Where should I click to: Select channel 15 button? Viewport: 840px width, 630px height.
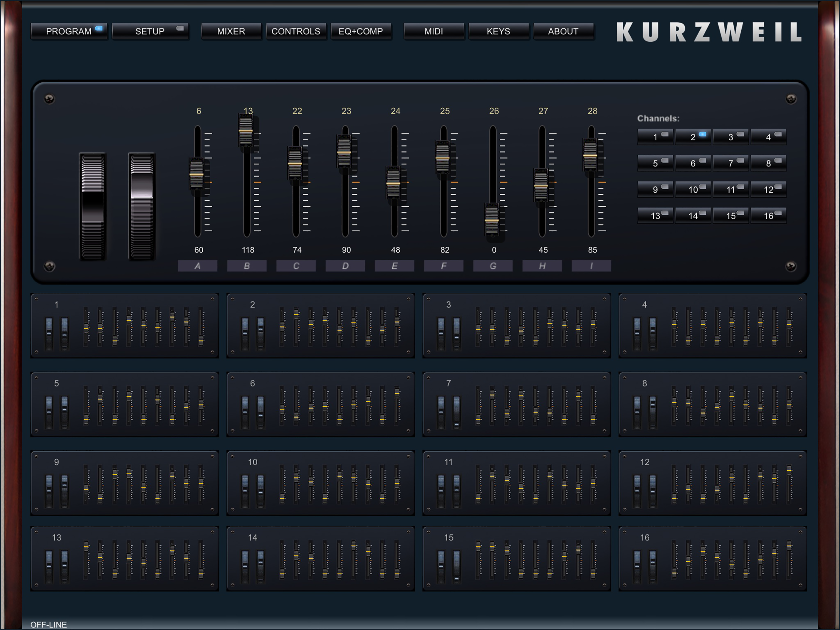pyautogui.click(x=731, y=215)
